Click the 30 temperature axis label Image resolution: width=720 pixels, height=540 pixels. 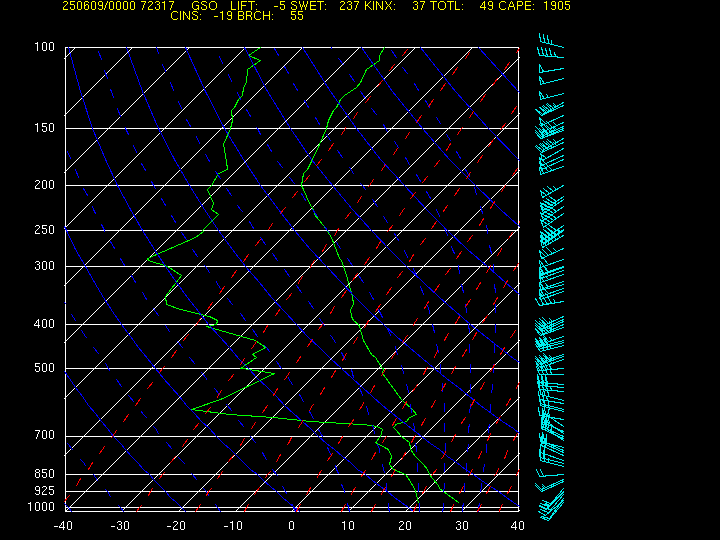click(x=461, y=526)
